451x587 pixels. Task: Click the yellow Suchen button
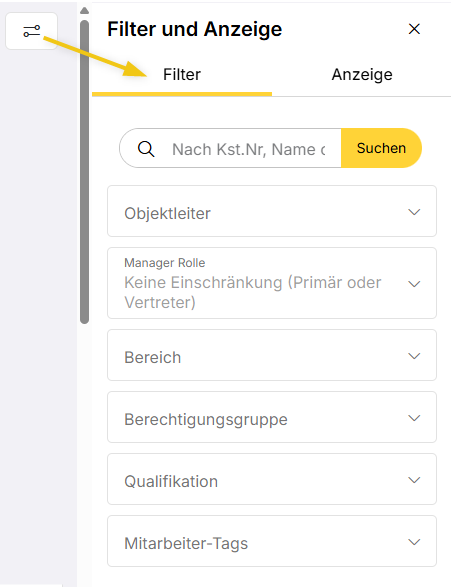[381, 148]
